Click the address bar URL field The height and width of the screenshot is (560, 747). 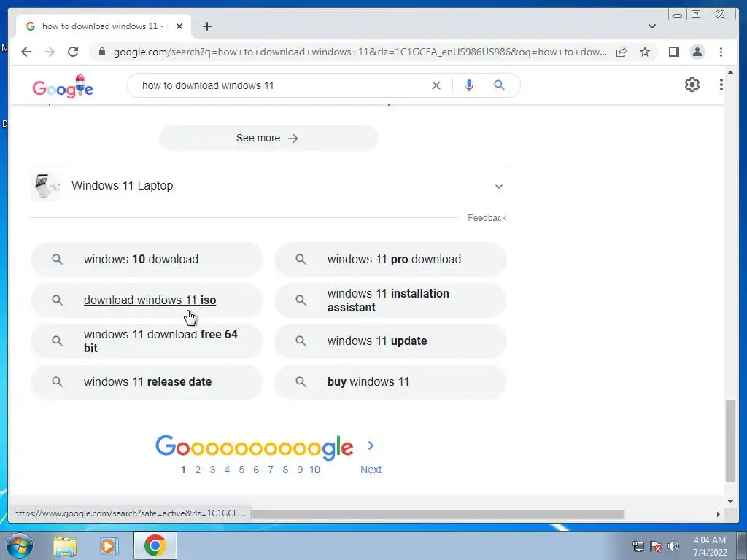tap(360, 52)
